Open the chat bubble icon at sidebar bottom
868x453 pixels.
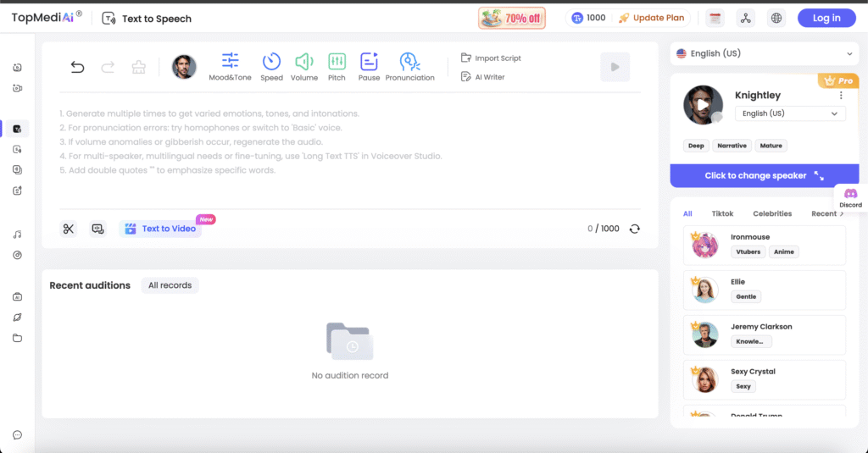point(17,434)
